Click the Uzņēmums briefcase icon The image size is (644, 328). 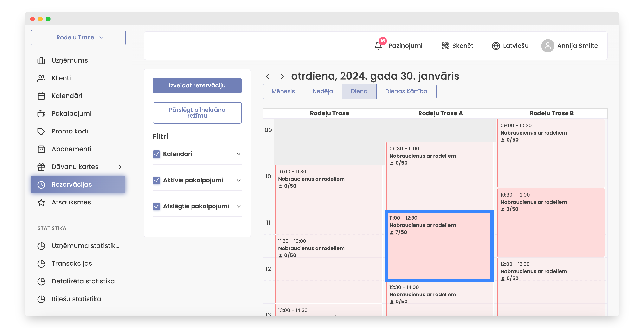[41, 60]
